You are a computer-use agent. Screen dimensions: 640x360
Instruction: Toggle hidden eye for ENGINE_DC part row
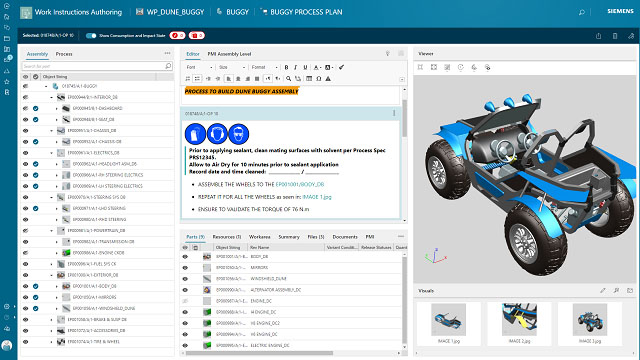click(185, 301)
